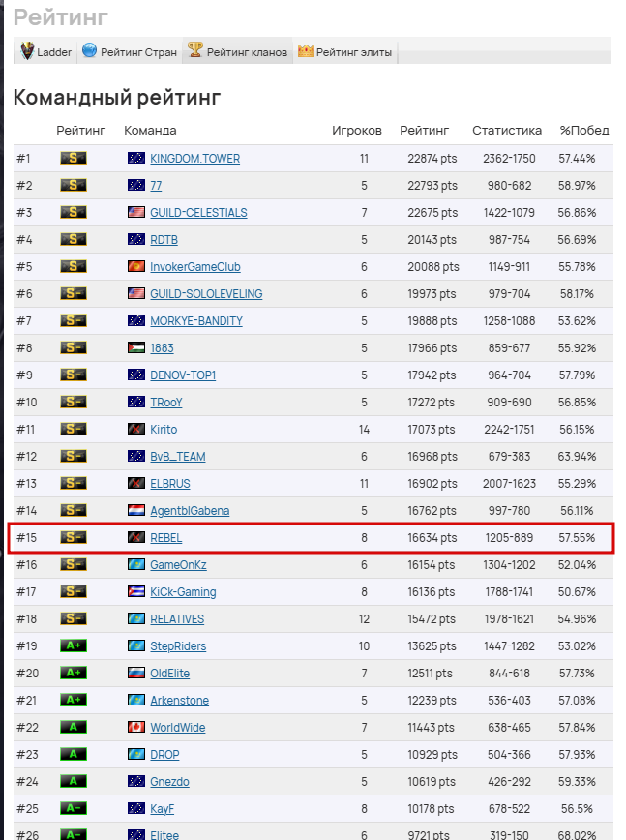
Task: Follow the BvB_TEAM link
Action: tap(177, 457)
